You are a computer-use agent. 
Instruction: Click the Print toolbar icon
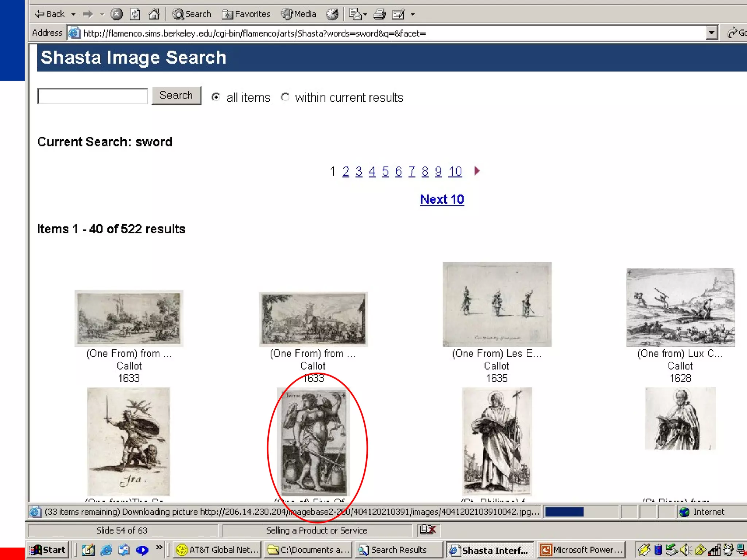(x=380, y=14)
